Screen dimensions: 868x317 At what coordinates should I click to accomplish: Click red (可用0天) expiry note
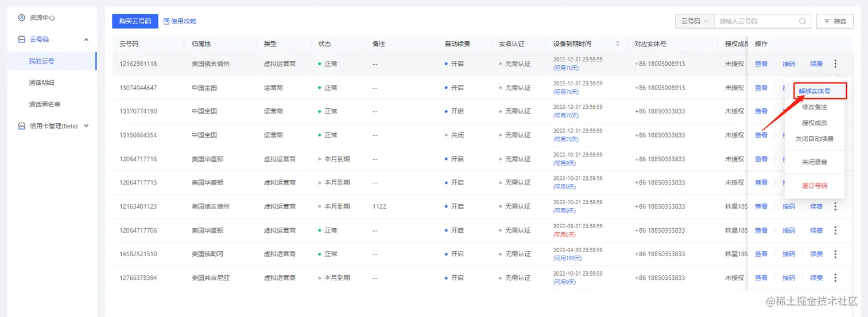click(564, 234)
